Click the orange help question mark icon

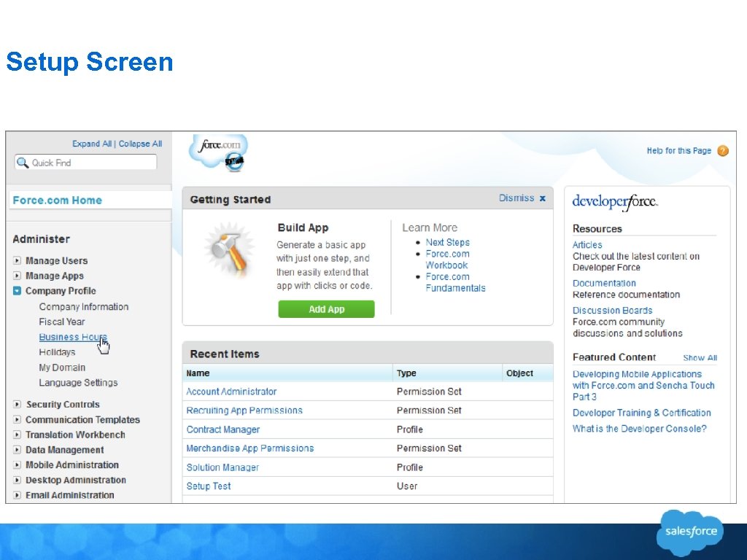(x=723, y=151)
